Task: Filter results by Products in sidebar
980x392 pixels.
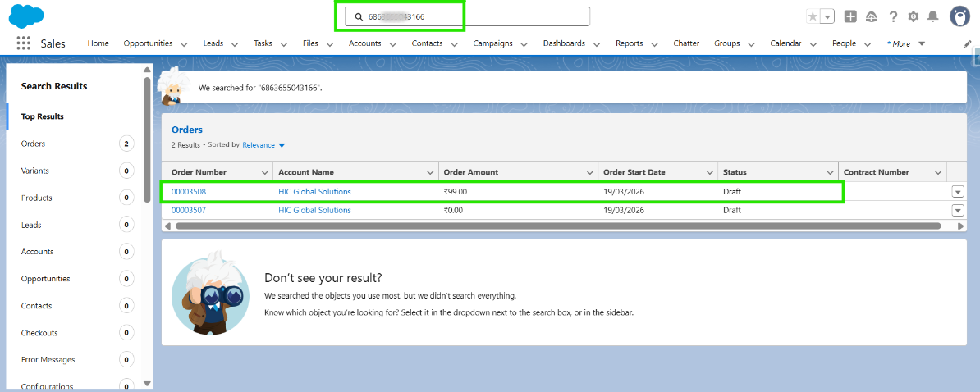Action: coord(75,198)
